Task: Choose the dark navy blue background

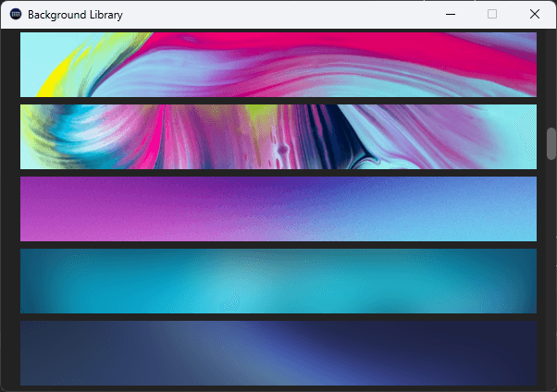Action: click(278, 353)
